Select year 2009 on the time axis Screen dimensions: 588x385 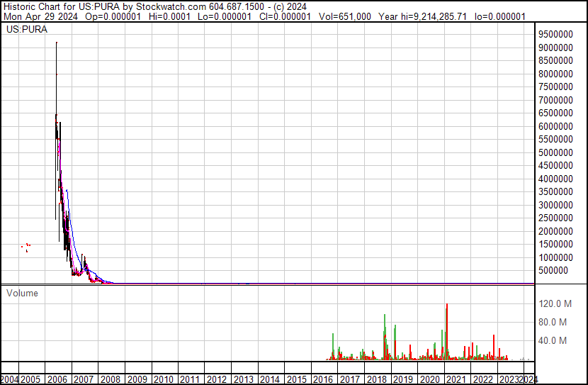point(137,379)
